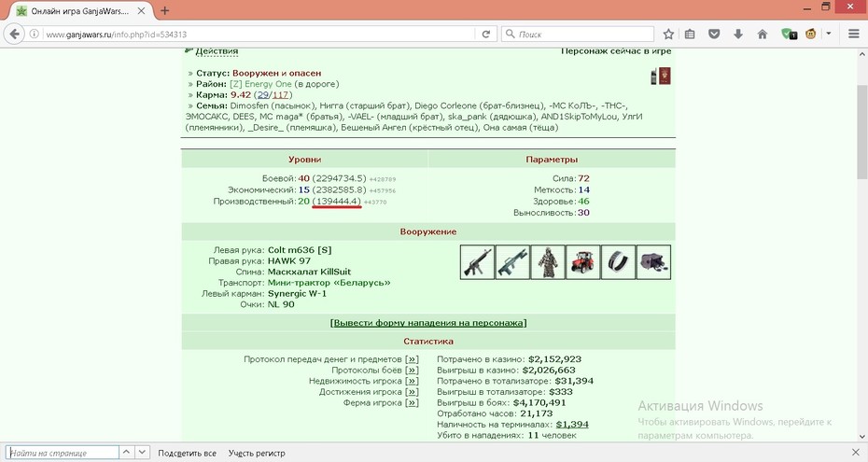Click the karma value 29 link
Viewport: 868px width, 462px height.
263,95
